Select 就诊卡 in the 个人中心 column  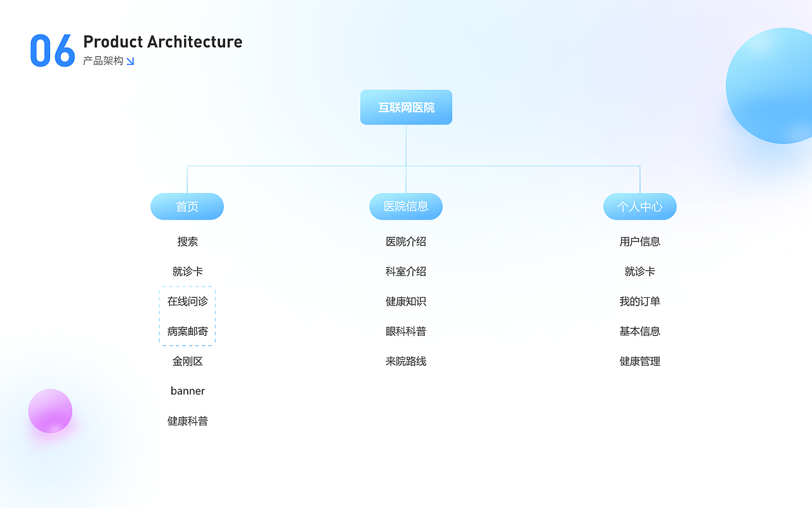point(640,271)
